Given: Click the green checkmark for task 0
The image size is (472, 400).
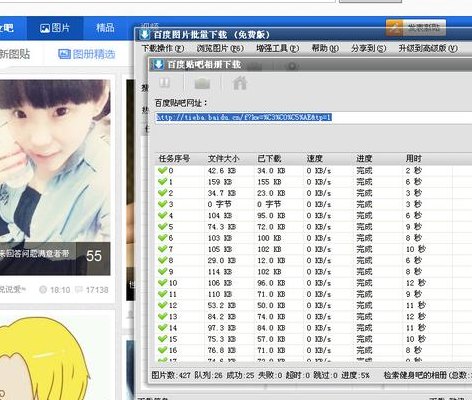Looking at the screenshot, I should 162,170.
